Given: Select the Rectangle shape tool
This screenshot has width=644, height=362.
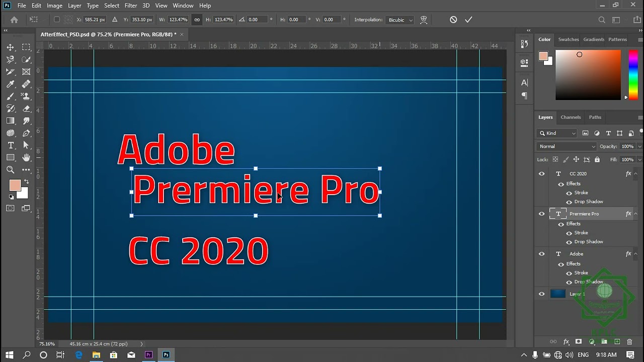Looking at the screenshot, I should pyautogui.click(x=10, y=157).
